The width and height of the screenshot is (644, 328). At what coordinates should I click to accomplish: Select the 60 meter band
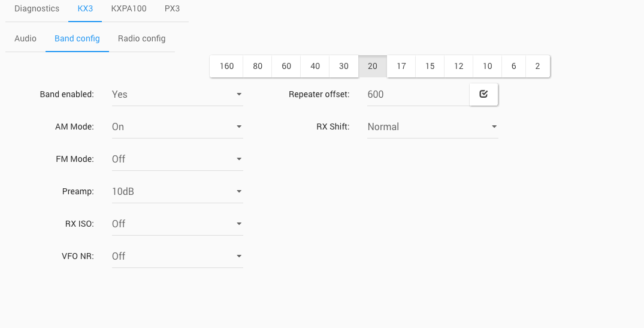(x=286, y=66)
